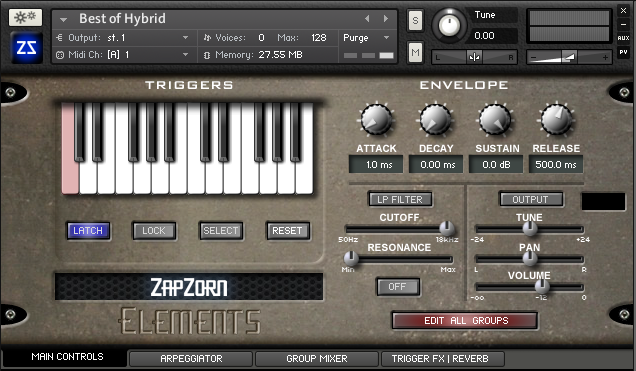Click the CUTOFF slider handle

point(447,229)
